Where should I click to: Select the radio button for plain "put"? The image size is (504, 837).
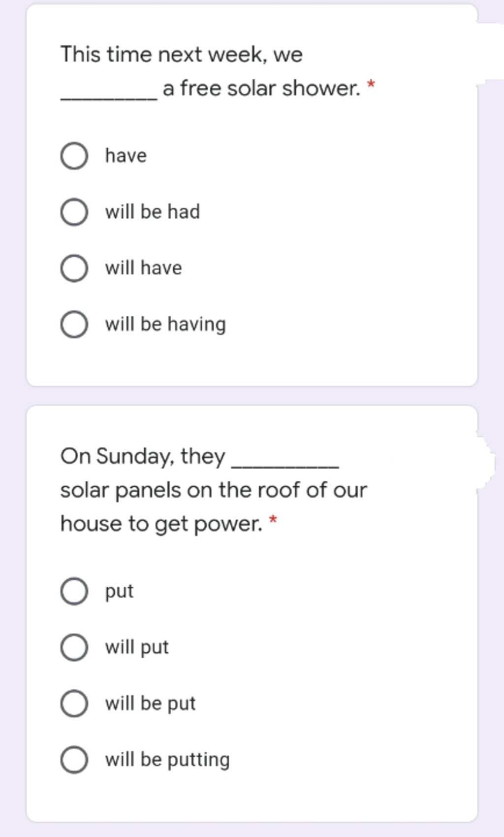point(74,591)
